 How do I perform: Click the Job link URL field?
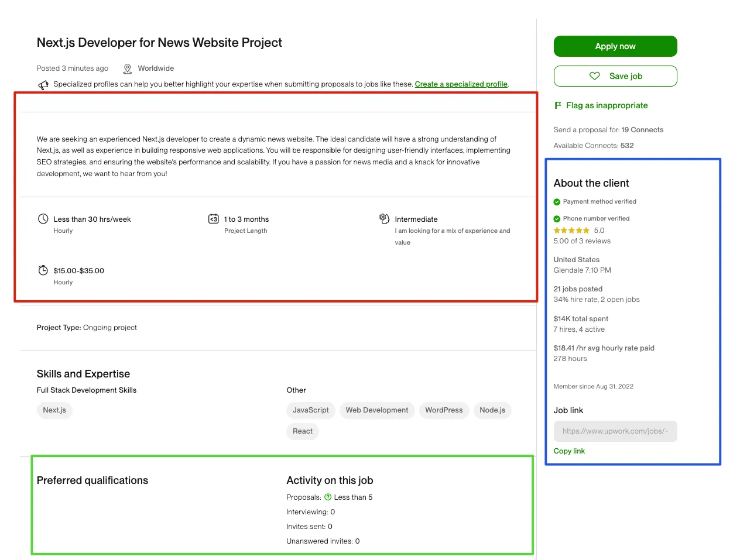615,431
